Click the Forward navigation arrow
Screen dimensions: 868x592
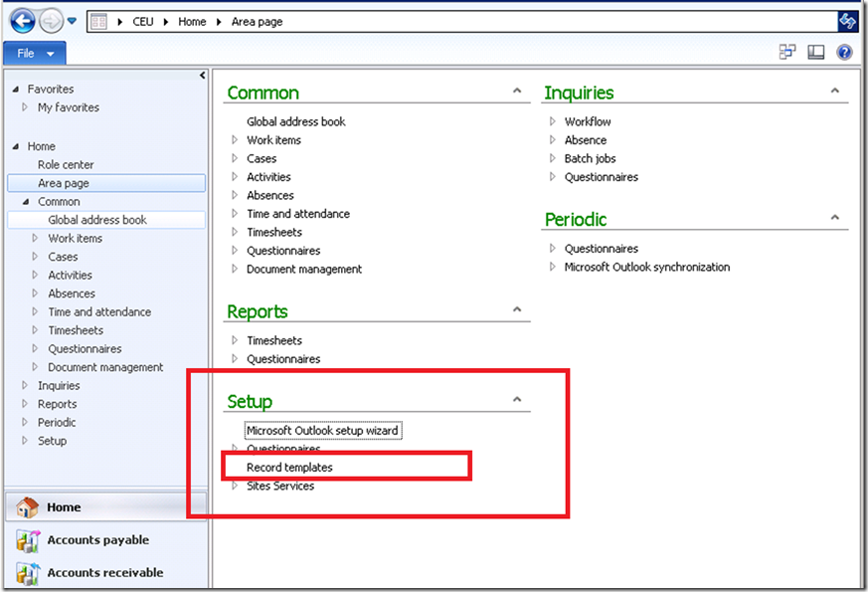click(51, 21)
